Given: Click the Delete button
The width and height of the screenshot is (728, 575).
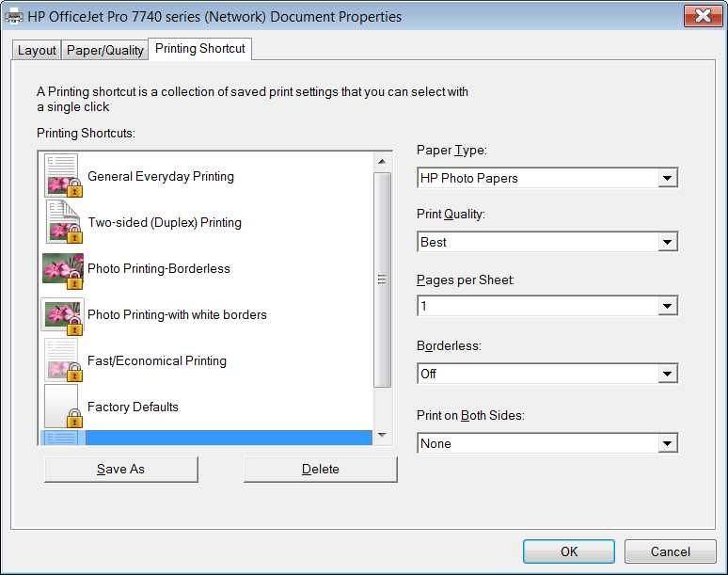Looking at the screenshot, I should tap(321, 469).
